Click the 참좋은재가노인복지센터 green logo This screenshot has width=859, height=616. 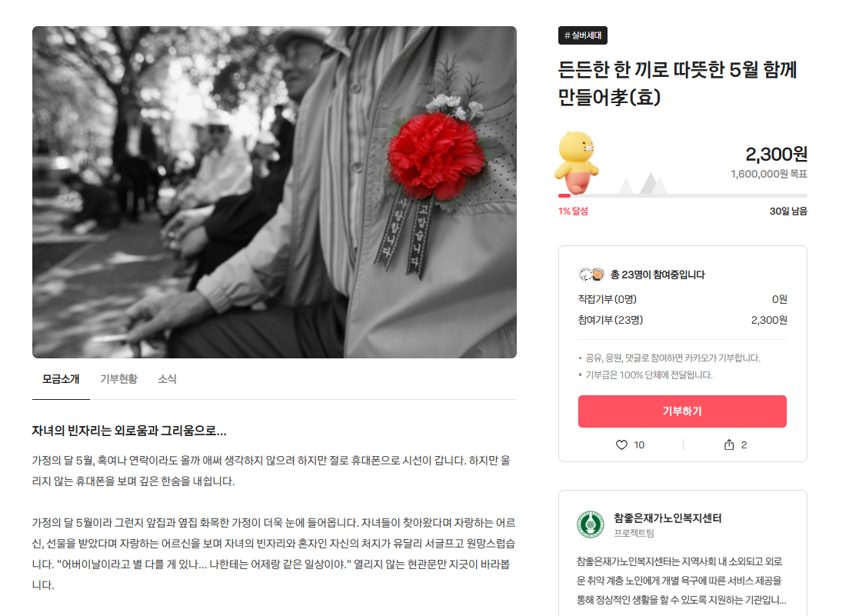pyautogui.click(x=591, y=524)
